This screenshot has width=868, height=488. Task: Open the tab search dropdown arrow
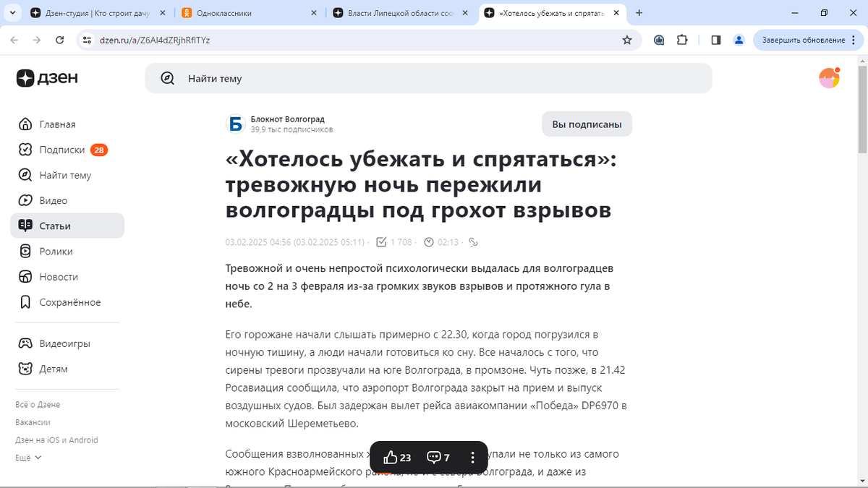(13, 13)
